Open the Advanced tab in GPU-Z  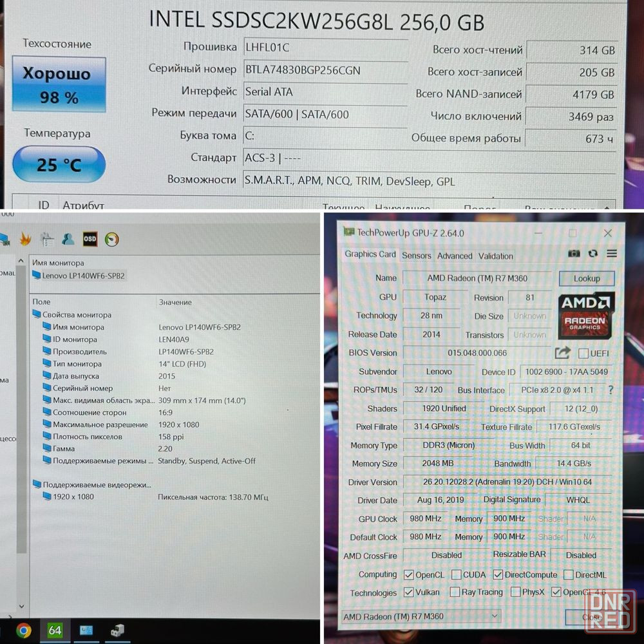pyautogui.click(x=455, y=256)
